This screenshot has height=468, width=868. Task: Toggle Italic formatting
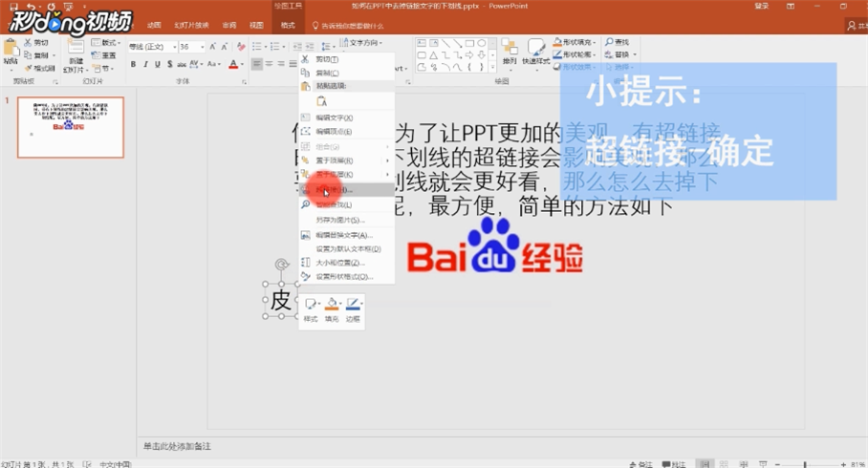click(145, 64)
